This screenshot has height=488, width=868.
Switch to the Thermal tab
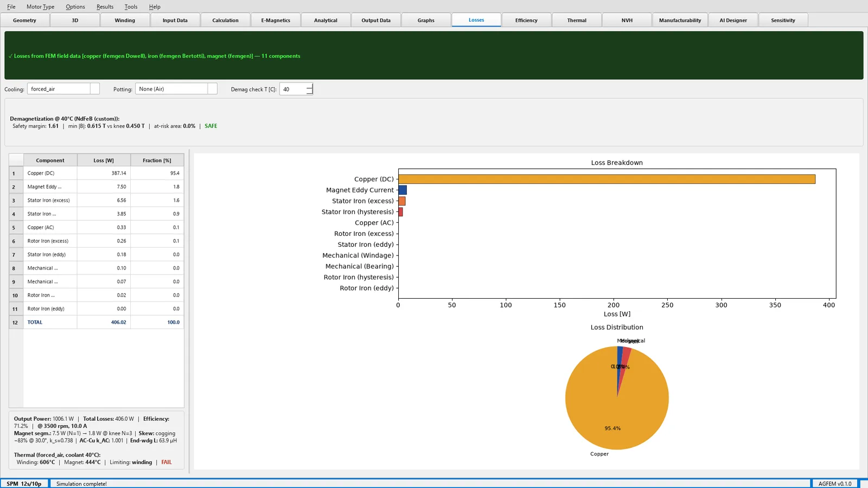pyautogui.click(x=577, y=20)
